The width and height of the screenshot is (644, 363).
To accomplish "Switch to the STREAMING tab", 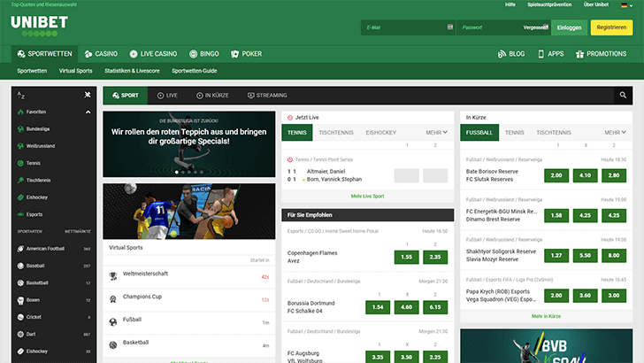I will pyautogui.click(x=267, y=96).
